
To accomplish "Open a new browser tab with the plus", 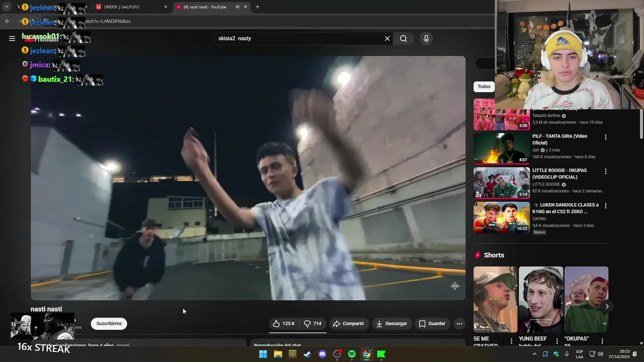I will click(258, 7).
